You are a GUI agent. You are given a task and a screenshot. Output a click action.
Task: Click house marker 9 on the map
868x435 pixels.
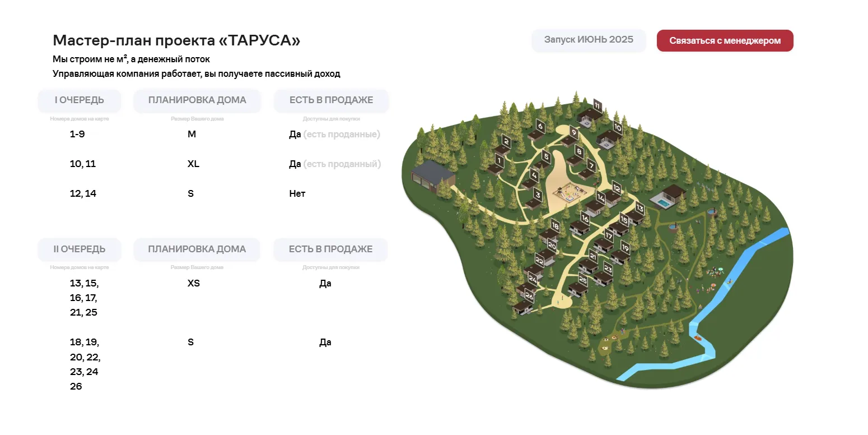573,133
